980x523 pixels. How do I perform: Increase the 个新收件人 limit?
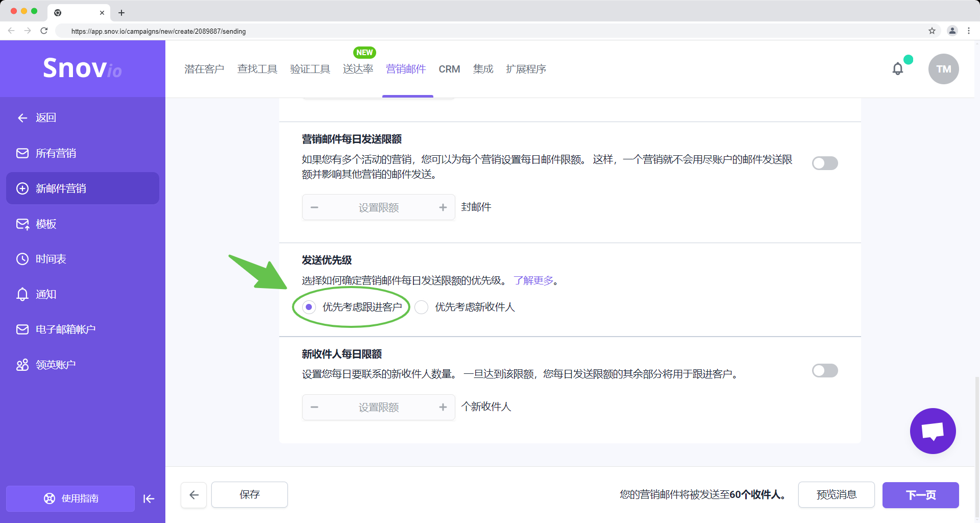[443, 407]
